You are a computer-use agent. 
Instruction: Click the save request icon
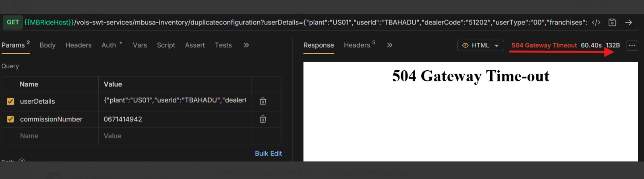click(x=612, y=23)
